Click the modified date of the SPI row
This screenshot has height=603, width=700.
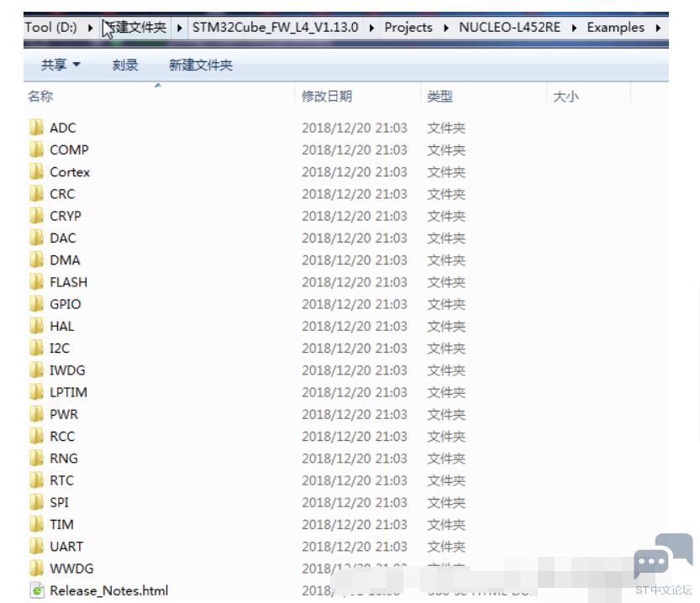355,502
